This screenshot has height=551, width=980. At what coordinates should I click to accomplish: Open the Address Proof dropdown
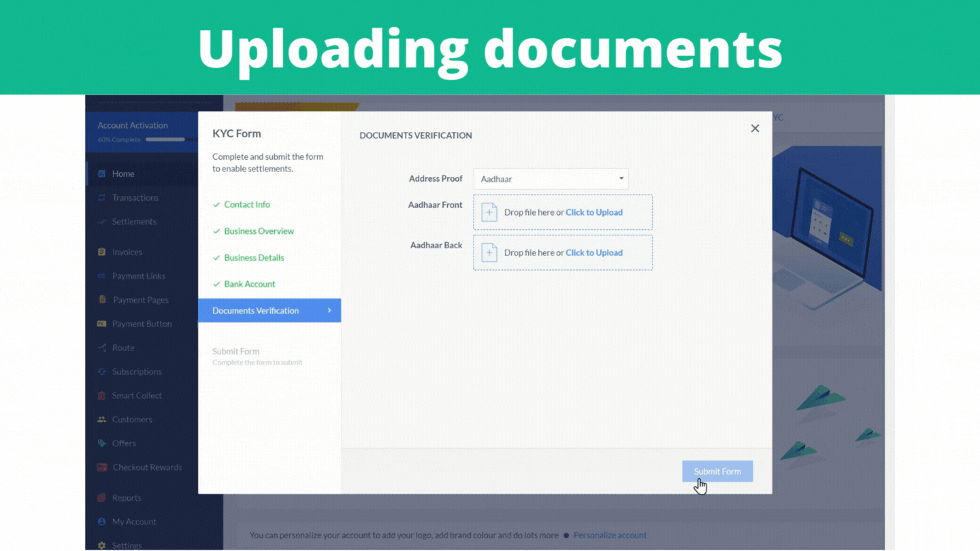pos(551,179)
